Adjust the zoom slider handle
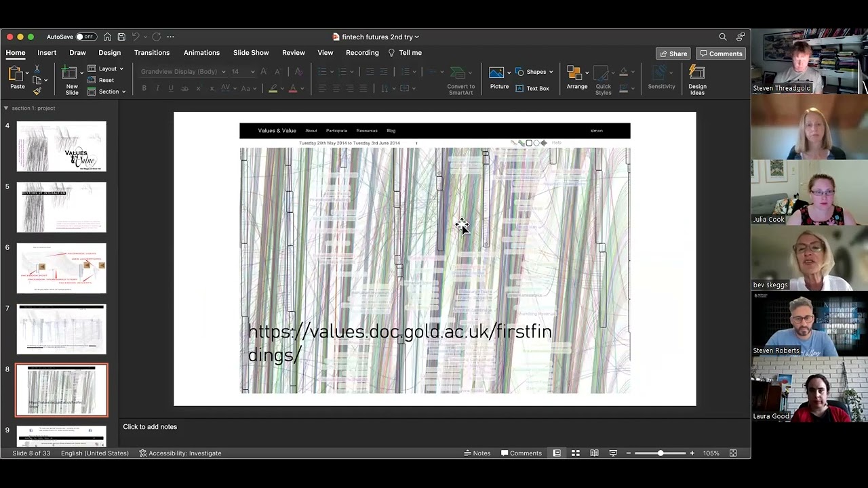The image size is (868, 488). [x=660, y=453]
